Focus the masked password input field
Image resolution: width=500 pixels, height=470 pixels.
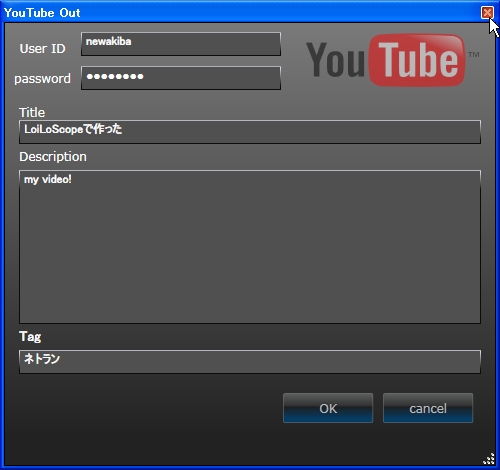click(x=181, y=78)
